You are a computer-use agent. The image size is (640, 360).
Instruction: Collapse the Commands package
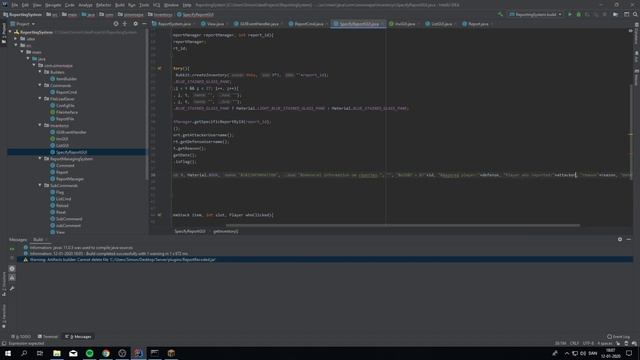click(x=40, y=85)
